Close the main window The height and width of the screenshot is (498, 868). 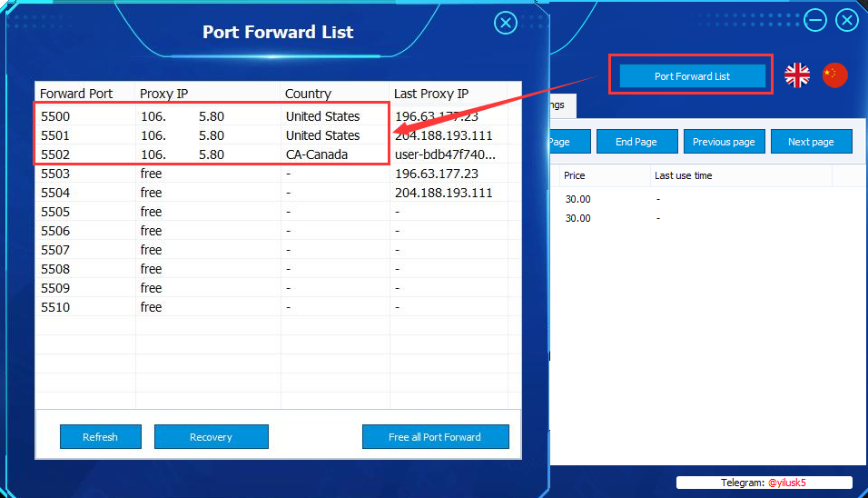tap(847, 21)
